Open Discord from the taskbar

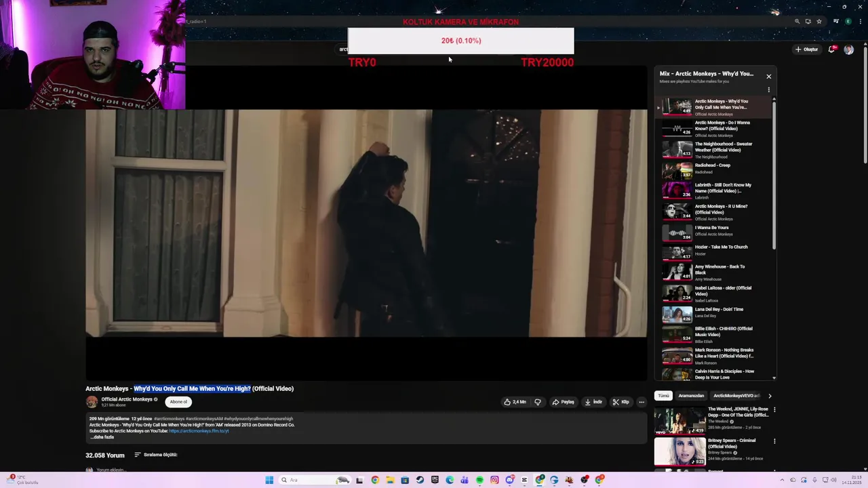[x=509, y=480]
